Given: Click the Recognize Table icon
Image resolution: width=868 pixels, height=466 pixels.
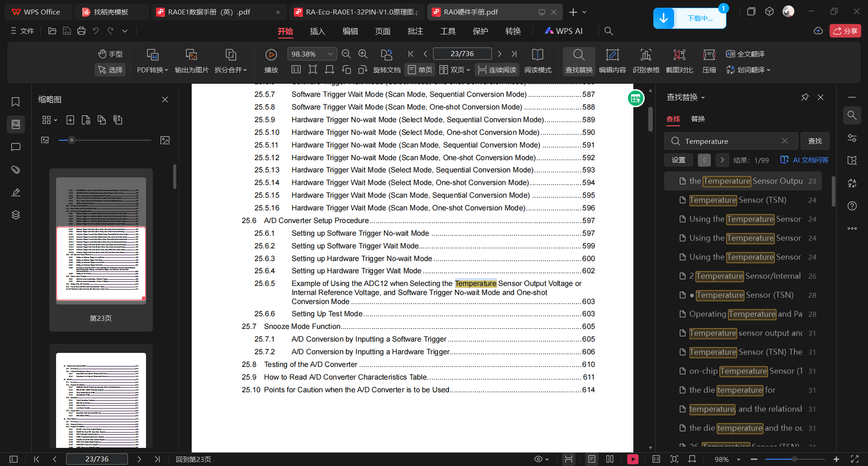Looking at the screenshot, I should point(646,61).
